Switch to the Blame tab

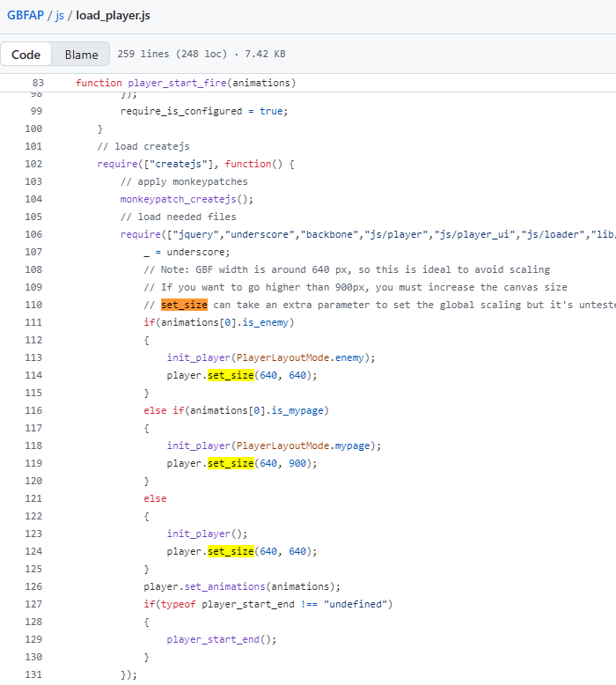coord(81,55)
